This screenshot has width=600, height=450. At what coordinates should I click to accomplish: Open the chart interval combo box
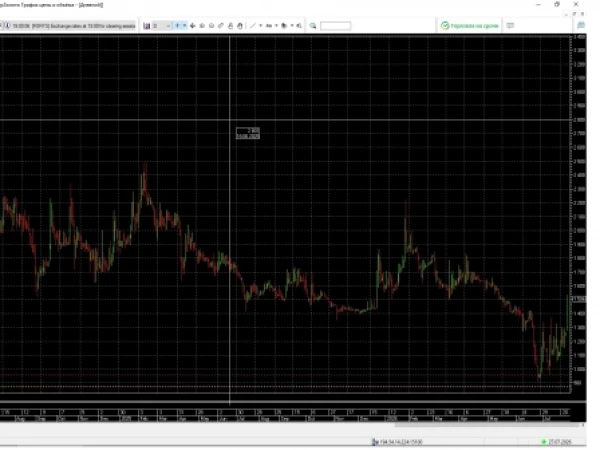point(161,26)
